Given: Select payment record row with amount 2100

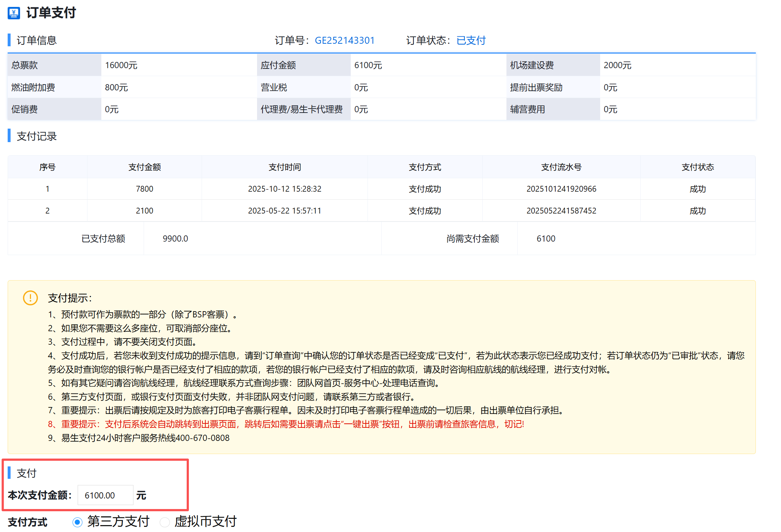Looking at the screenshot, I should tap(144, 211).
